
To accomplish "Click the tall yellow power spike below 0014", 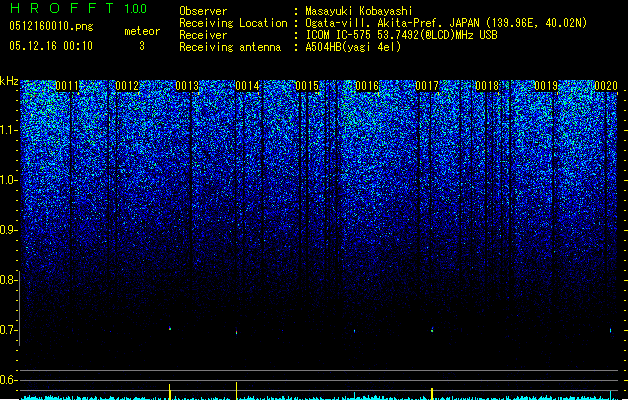I will coord(236,391).
